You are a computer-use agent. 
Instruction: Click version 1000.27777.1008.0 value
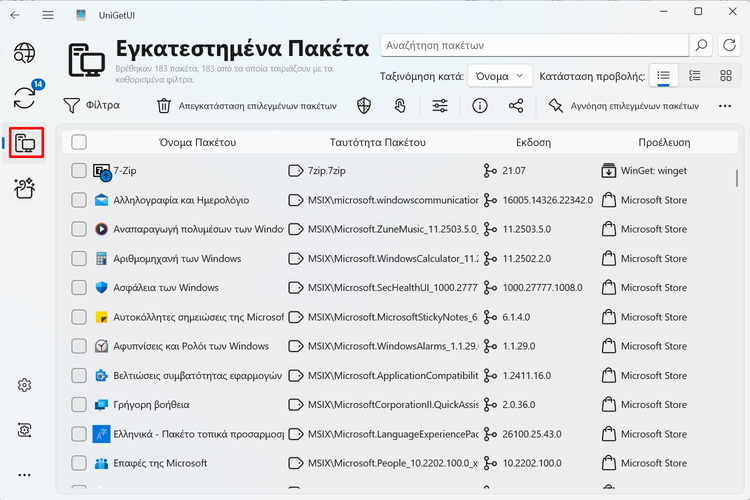point(542,288)
